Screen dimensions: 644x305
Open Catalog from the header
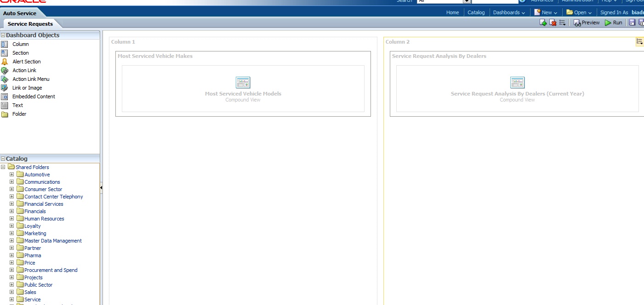476,12
